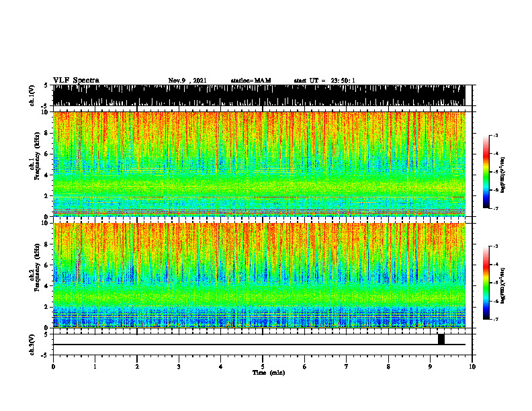
Task: Click the ch.1 waveform strip at top
Action: 259,95
